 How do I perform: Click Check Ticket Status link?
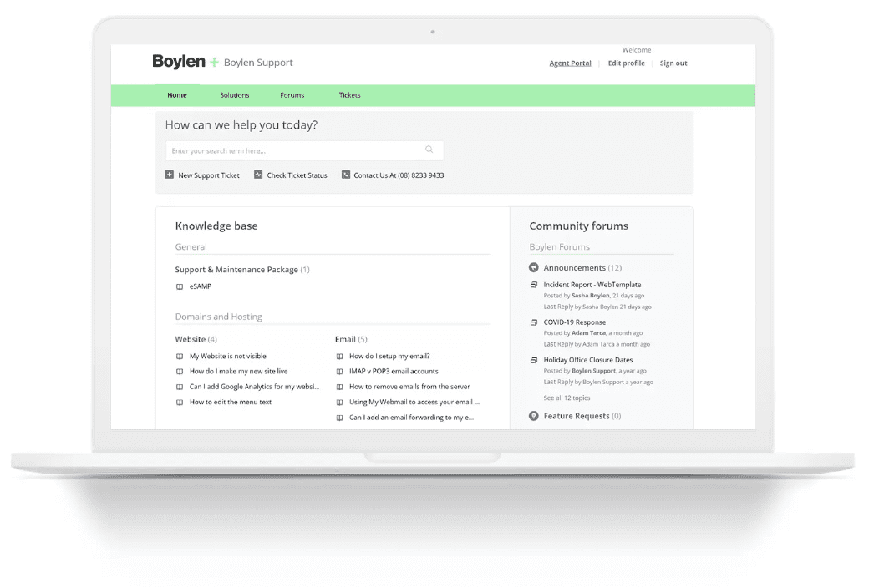point(297,175)
